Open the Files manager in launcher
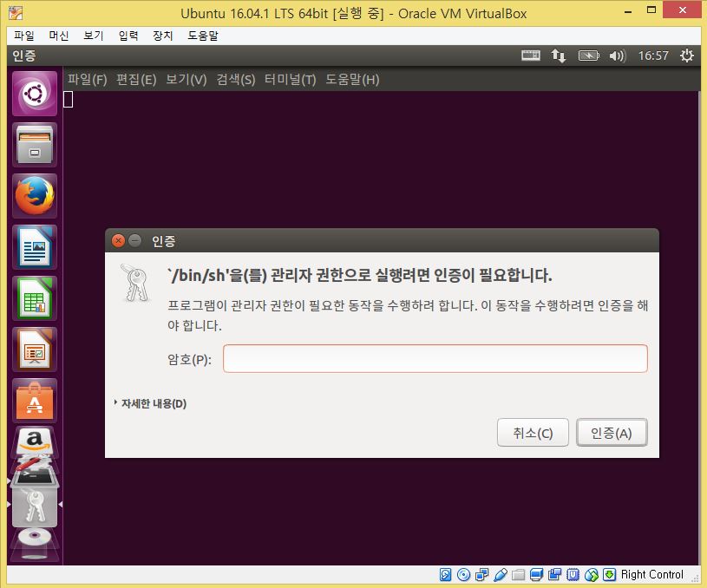Viewport: 707px width, 588px height. click(x=35, y=145)
